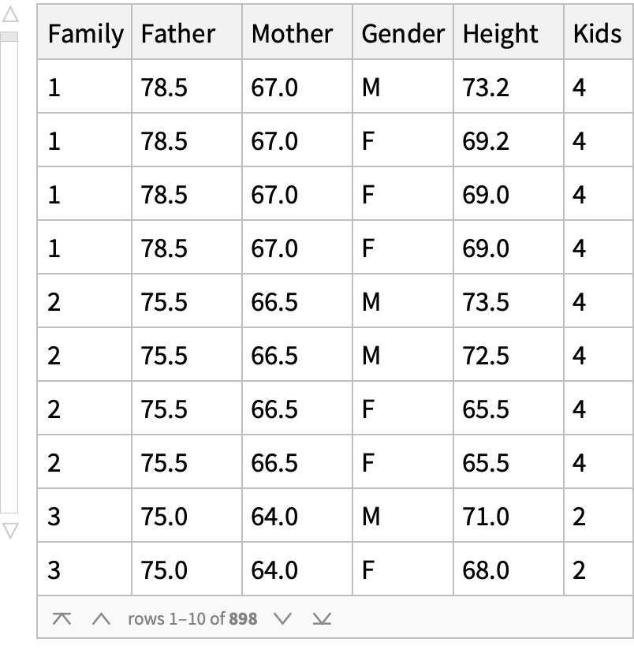Select the Height column header

501,34
